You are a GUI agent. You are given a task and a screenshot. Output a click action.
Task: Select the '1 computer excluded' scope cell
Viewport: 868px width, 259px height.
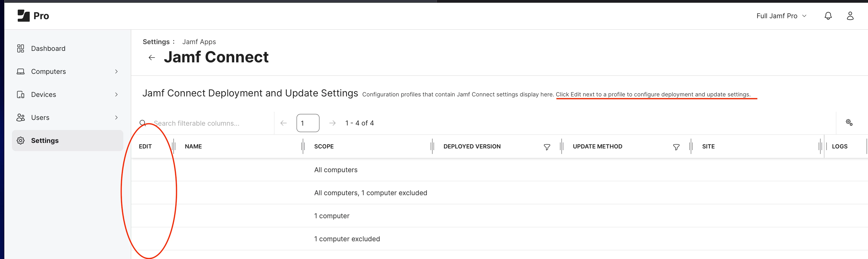pyautogui.click(x=347, y=239)
